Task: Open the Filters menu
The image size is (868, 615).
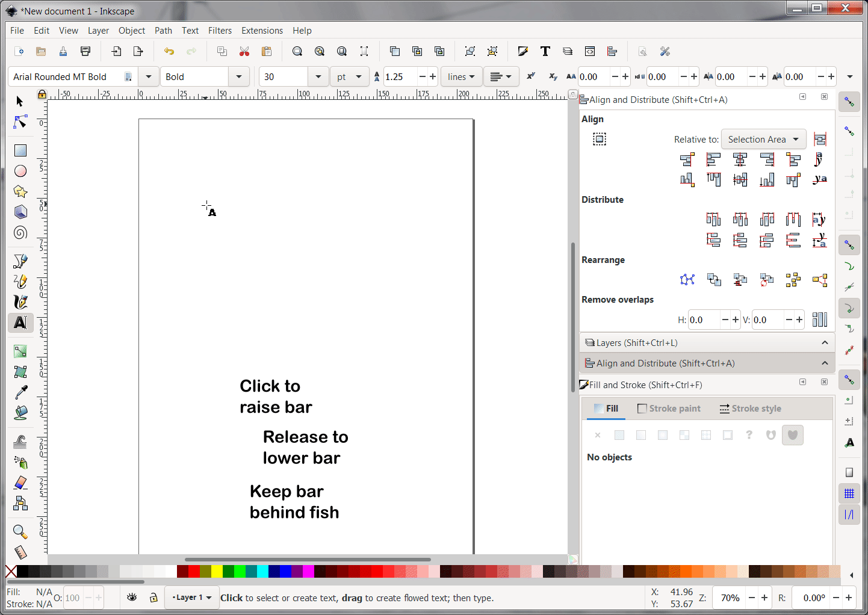Action: point(220,31)
